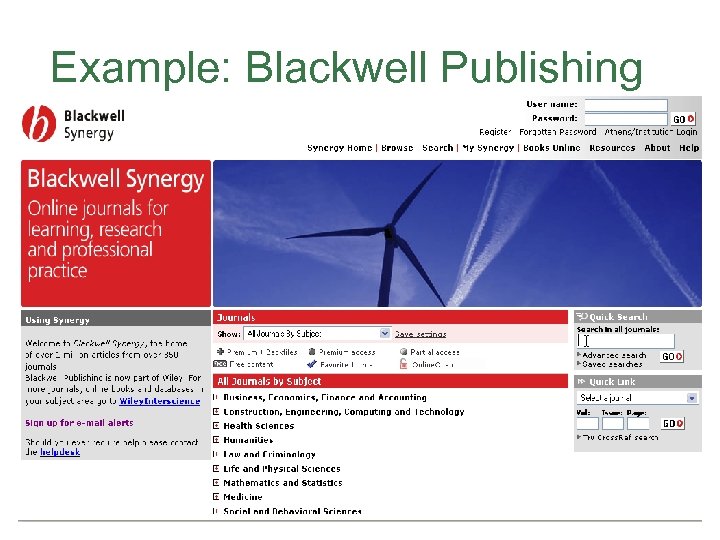Expand the Humanities subject

pos(216,440)
